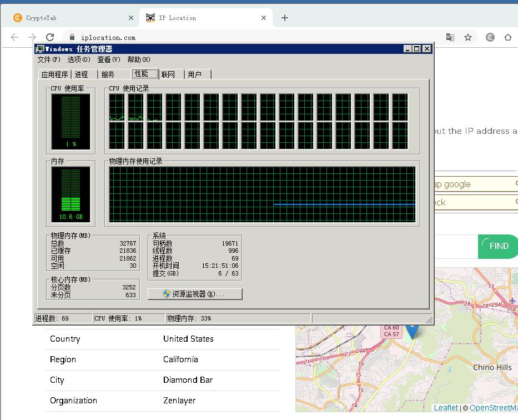Close the CryptoTab browser tab
518x420 pixels.
131,18
